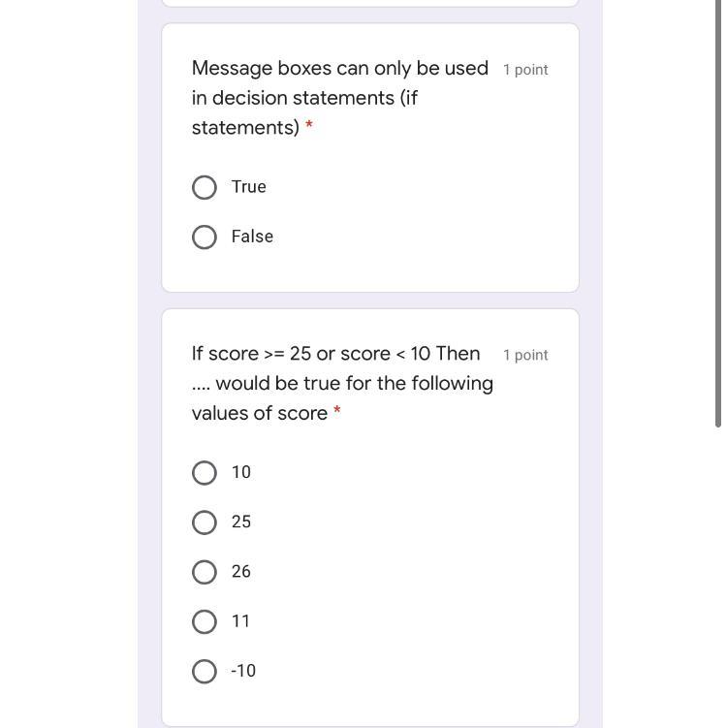Click the "11" answer label text
The image size is (727, 728).
click(241, 621)
